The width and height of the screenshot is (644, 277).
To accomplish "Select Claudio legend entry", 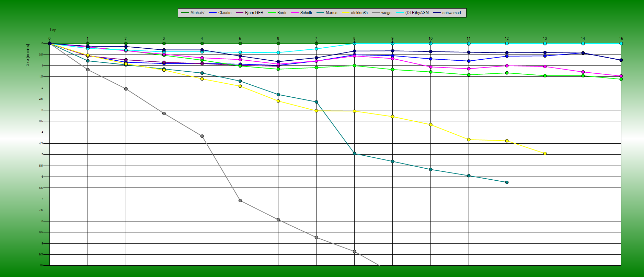I will point(225,13).
